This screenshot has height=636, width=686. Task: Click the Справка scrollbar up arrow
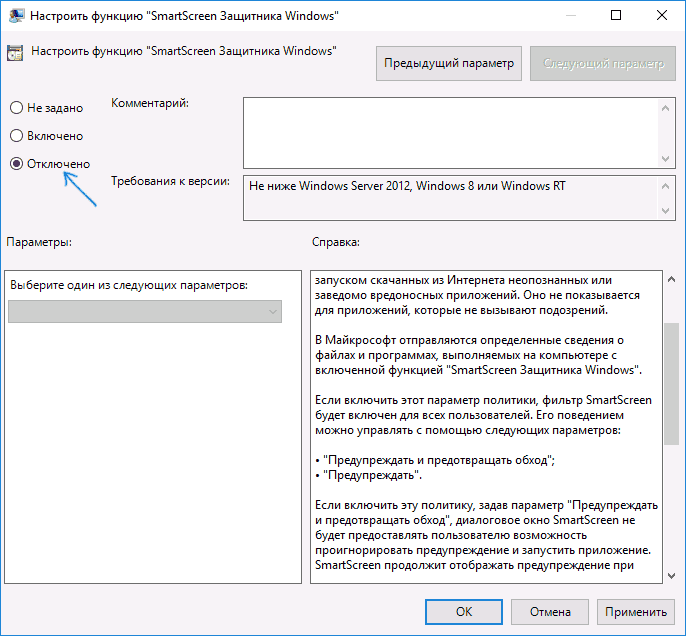pyautogui.click(x=672, y=279)
